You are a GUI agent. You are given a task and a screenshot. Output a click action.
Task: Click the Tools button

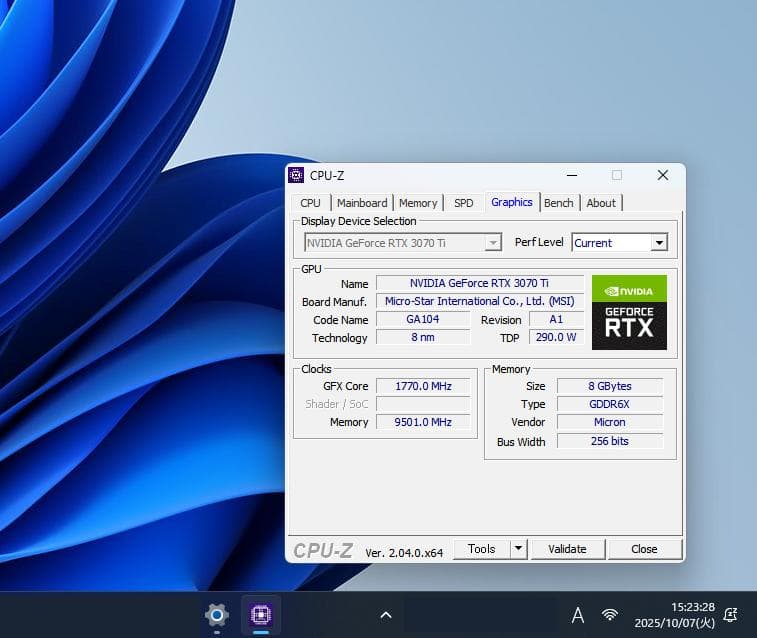coord(481,549)
